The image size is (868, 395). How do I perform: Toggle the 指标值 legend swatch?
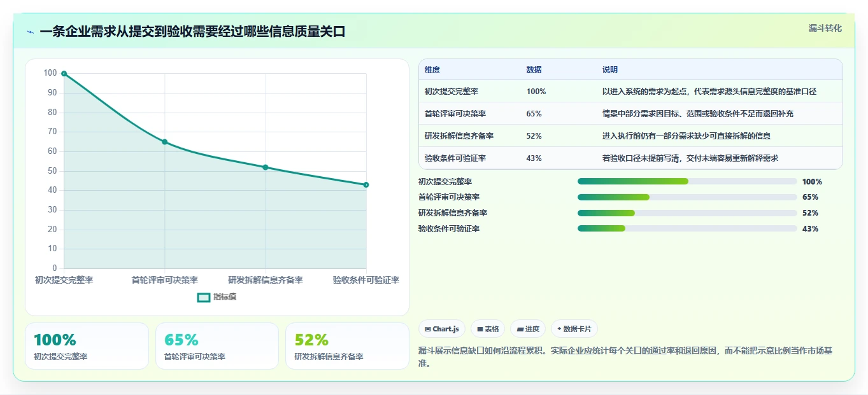(204, 297)
